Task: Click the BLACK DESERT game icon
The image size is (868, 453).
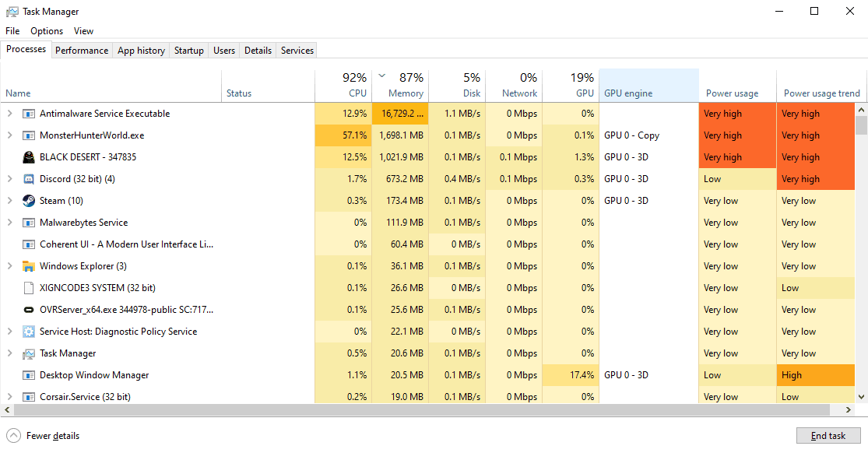Action: click(x=28, y=156)
